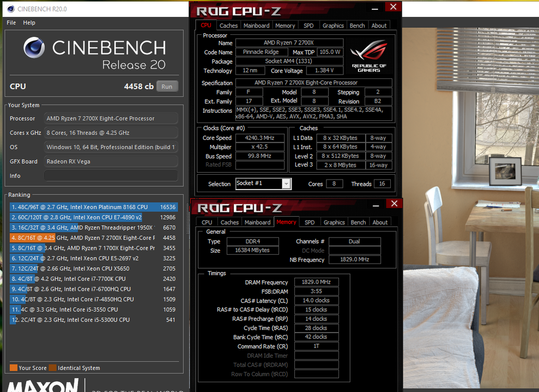The image size is (539, 392).
Task: Open About tab in lower CPU-Z
Action: (x=380, y=223)
